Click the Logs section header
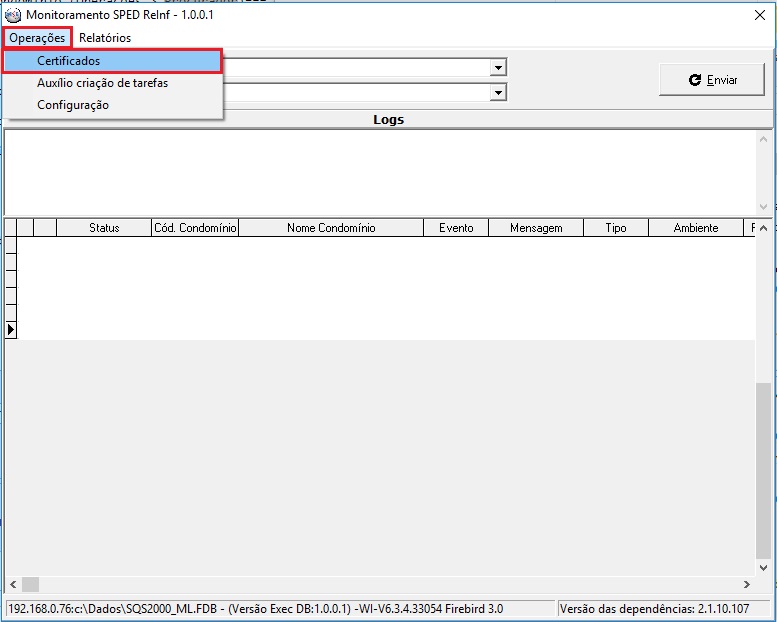The width and height of the screenshot is (777, 622). click(x=388, y=119)
